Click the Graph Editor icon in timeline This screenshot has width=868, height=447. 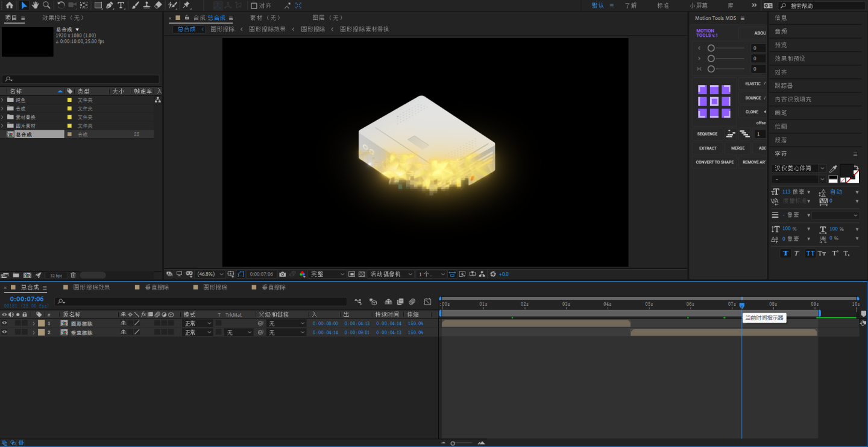427,302
